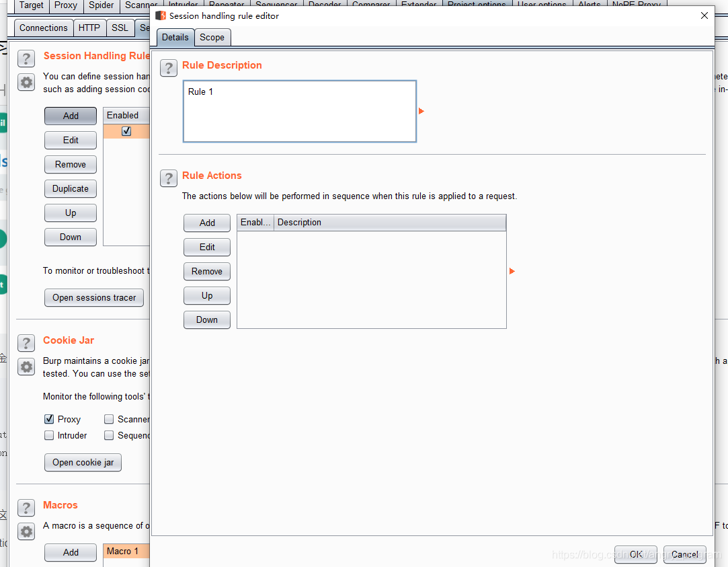
Task: Open help for Session Handling Rules
Action: [x=26, y=59]
